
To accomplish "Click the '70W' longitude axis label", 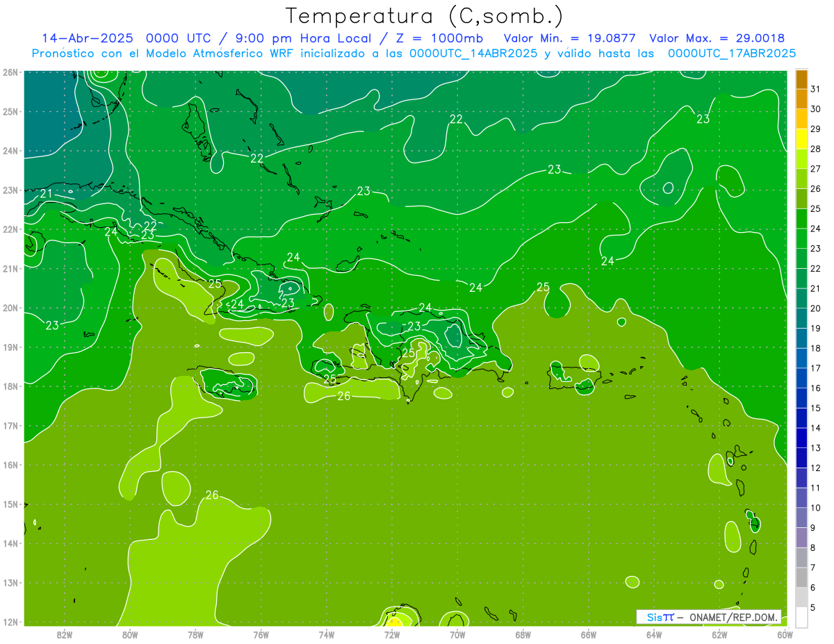I will point(457,634).
